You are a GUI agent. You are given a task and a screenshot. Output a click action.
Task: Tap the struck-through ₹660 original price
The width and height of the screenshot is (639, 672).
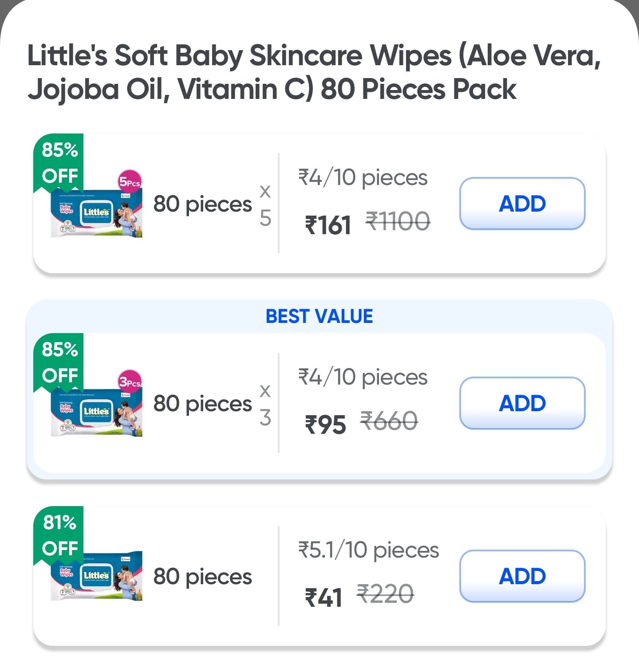point(389,421)
